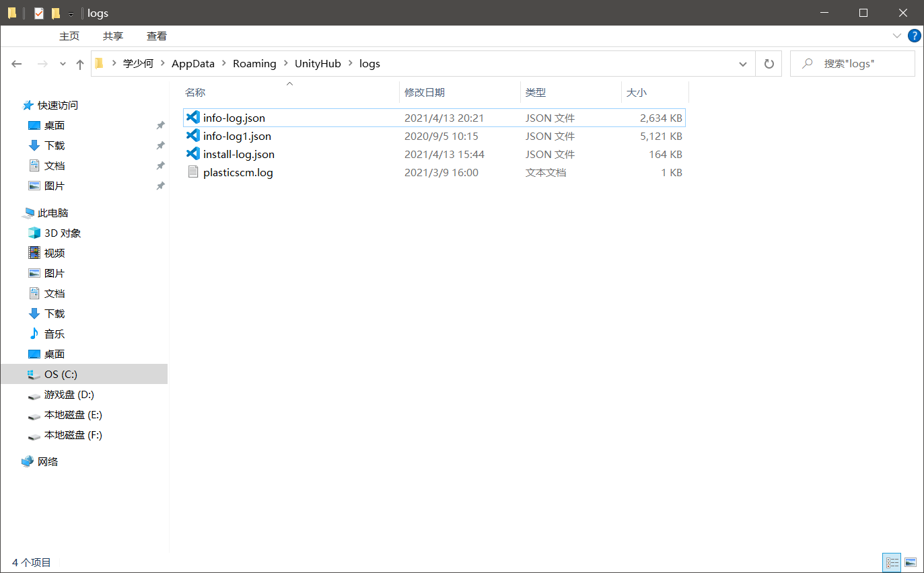Switch to details view icon
This screenshot has height=573, width=924.
coord(892,562)
